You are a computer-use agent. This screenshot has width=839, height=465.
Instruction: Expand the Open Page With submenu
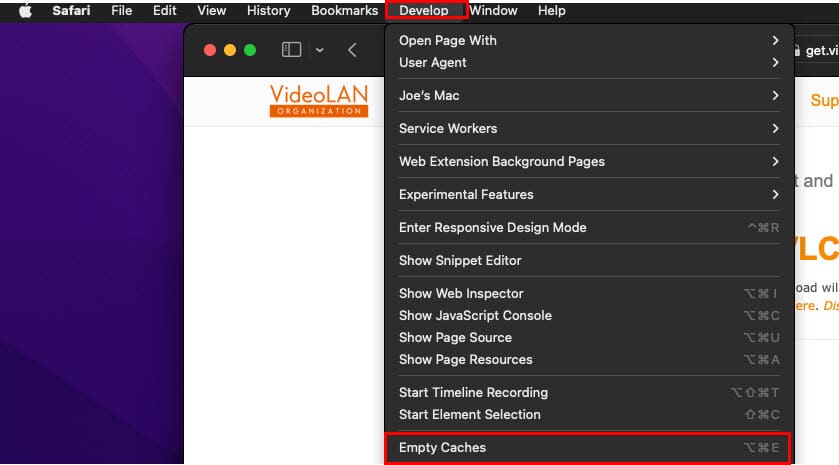point(589,41)
